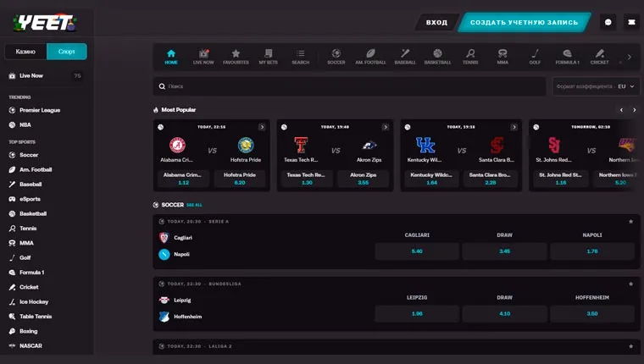
Task: Open the chat bubble icon in header
Action: (608, 22)
